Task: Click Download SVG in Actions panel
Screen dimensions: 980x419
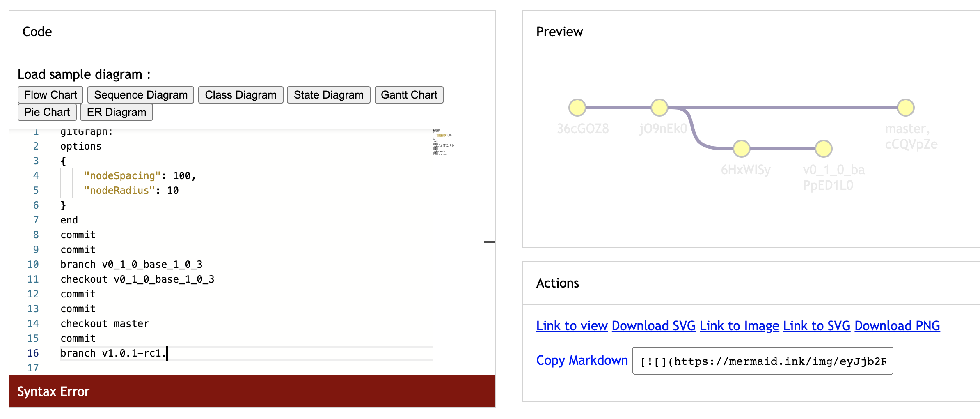Action: point(653,325)
